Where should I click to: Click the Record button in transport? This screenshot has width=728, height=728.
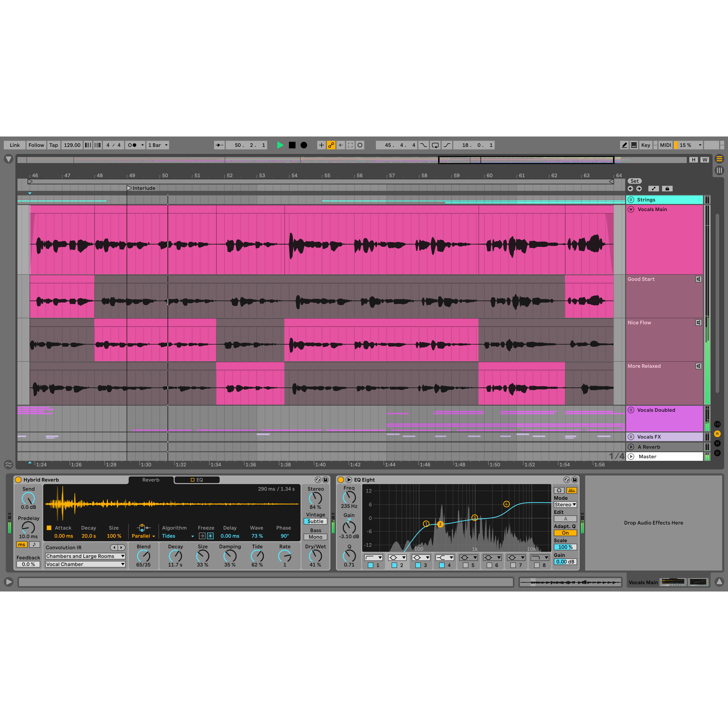point(304,145)
